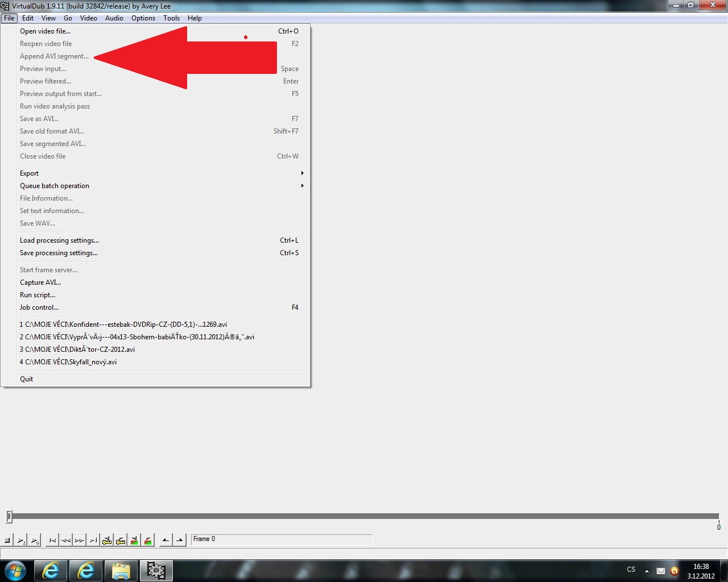Start input playback from the toolbar

[21, 540]
